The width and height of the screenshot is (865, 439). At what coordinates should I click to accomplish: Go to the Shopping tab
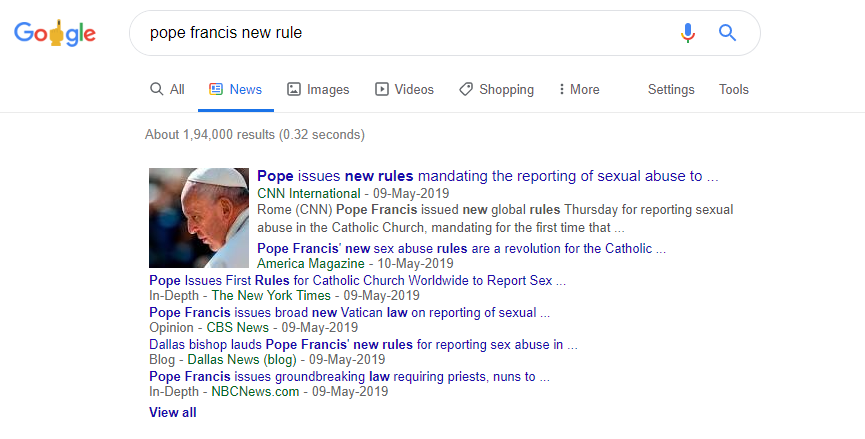click(x=496, y=89)
